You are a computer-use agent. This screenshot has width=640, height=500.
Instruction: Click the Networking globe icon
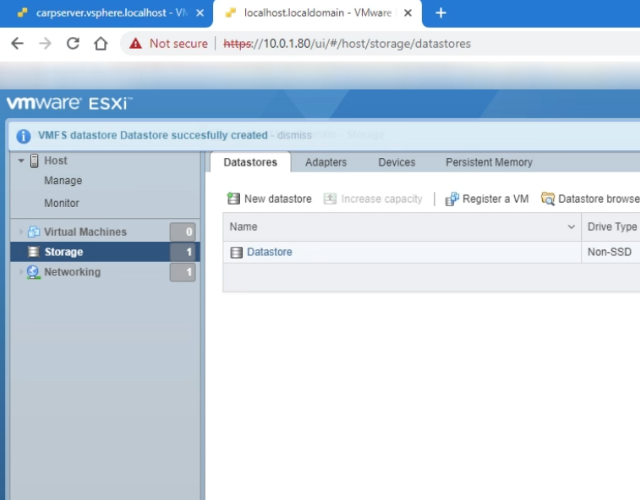(x=33, y=272)
